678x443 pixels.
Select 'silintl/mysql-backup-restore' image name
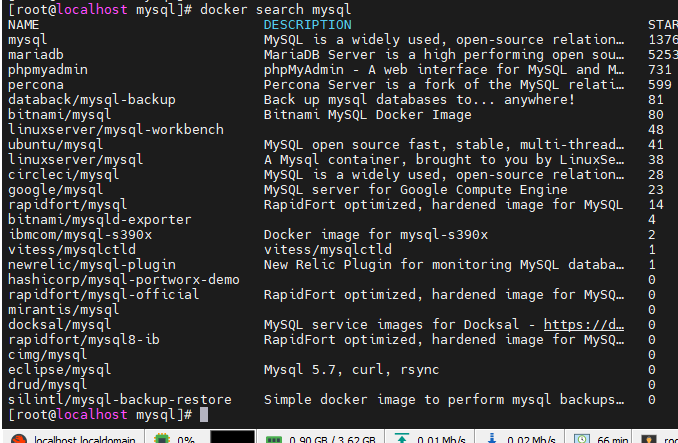click(x=120, y=399)
